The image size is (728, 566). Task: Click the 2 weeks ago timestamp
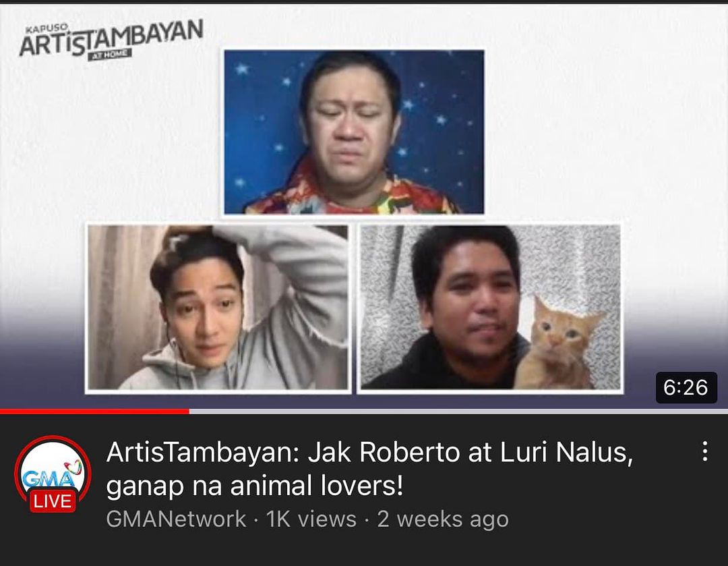[443, 519]
